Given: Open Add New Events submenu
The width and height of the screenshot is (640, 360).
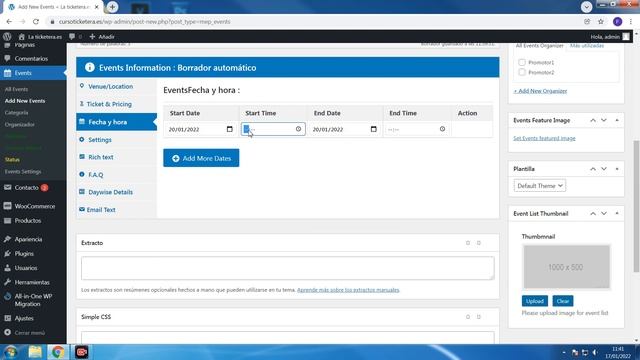Looking at the screenshot, I should 25,101.
